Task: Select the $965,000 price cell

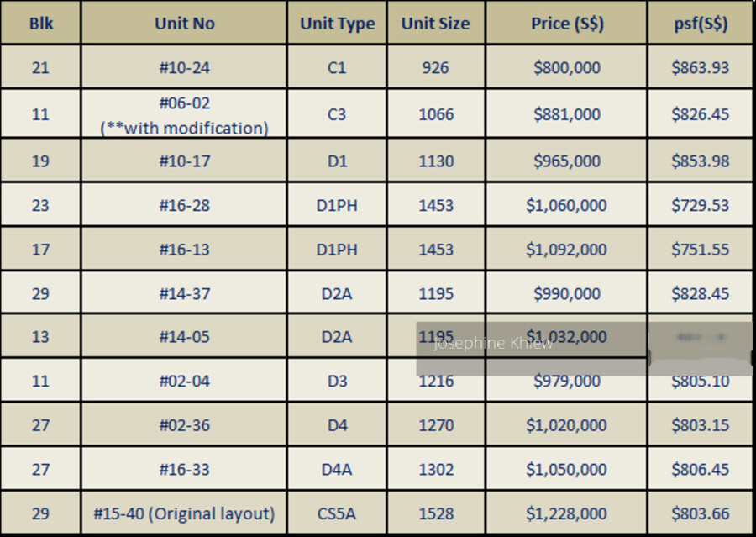Action: 566,161
